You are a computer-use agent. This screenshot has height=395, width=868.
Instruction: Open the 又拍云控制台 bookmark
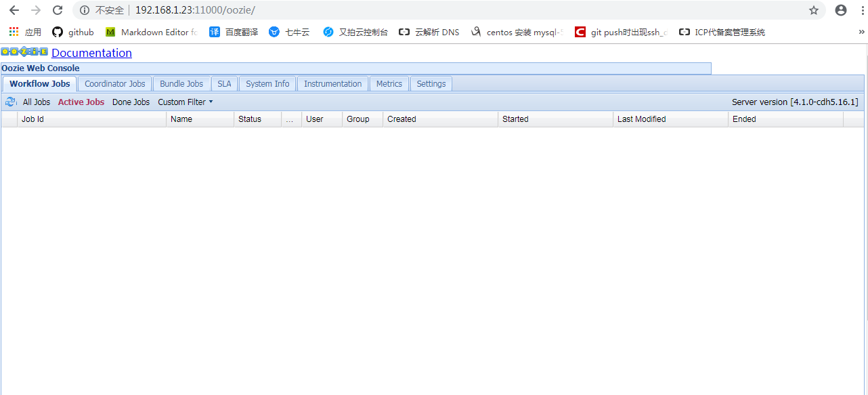tap(355, 32)
